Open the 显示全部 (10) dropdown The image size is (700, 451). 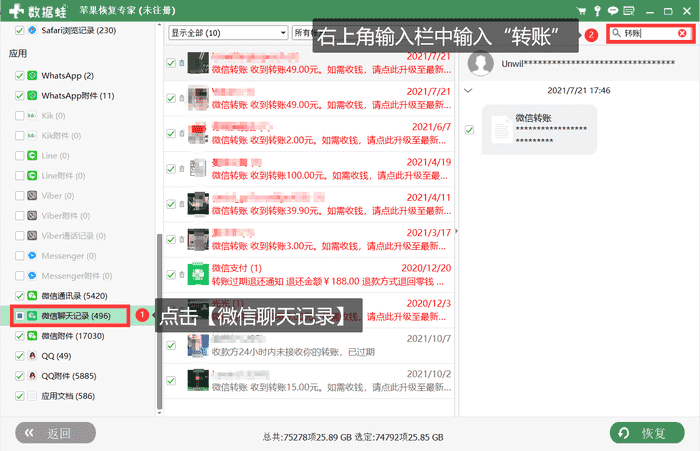click(228, 33)
